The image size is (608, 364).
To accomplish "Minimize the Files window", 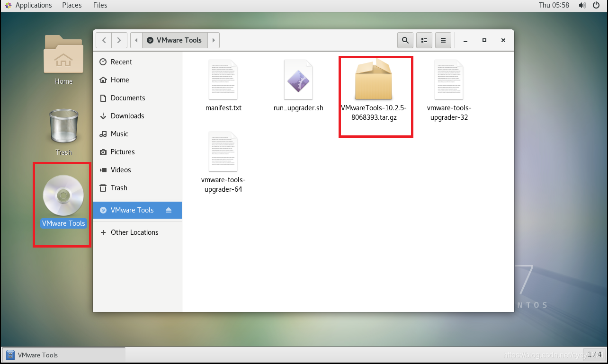I will click(x=466, y=41).
